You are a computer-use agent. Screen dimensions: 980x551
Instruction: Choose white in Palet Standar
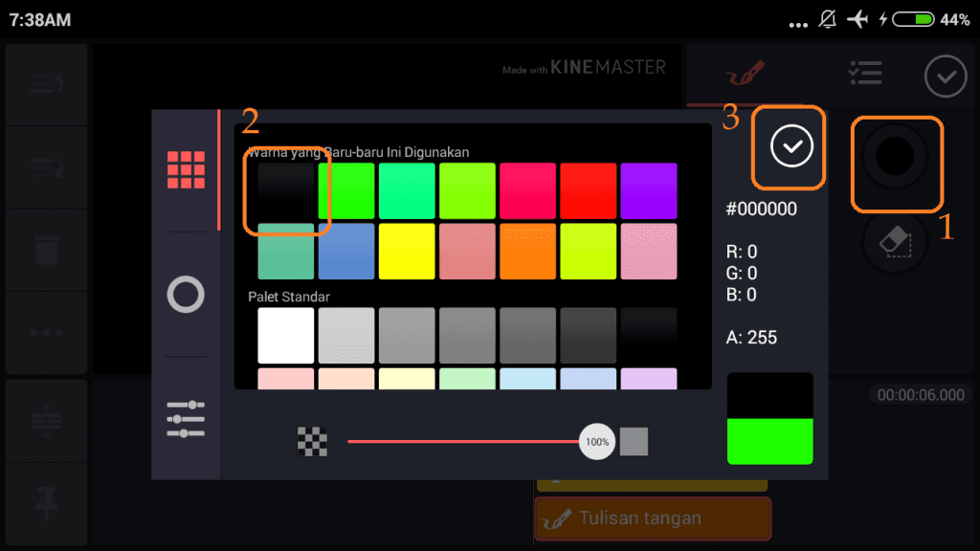click(285, 336)
